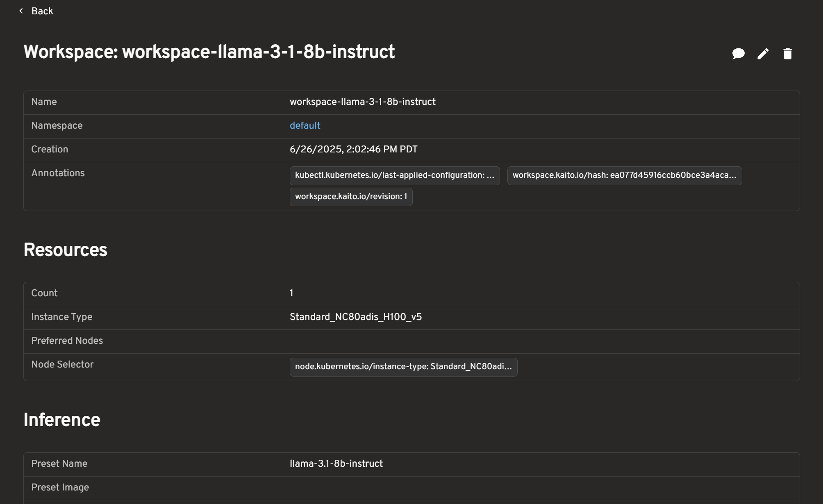Select the llama-3.1-8b-instruct preset name value
This screenshot has height=504, width=823.
pyautogui.click(x=336, y=464)
